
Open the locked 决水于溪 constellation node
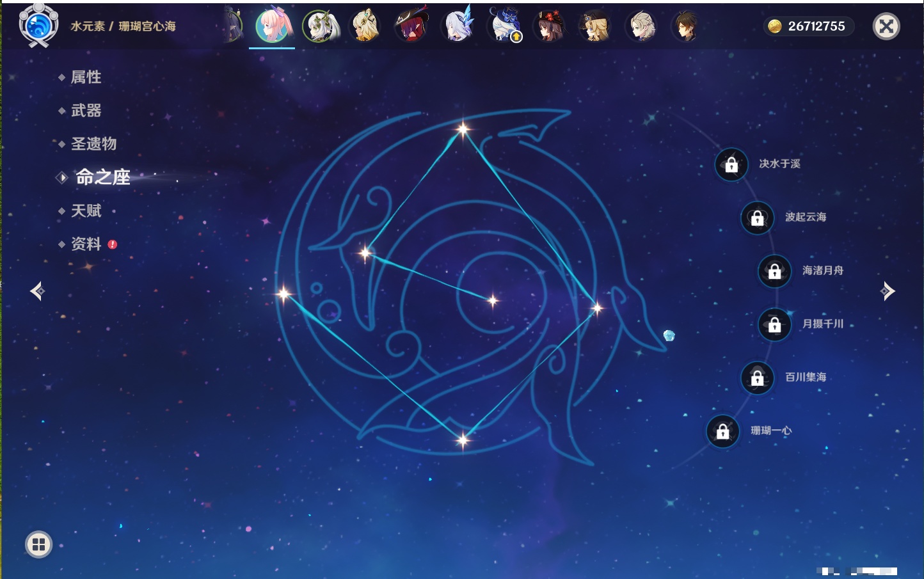click(x=731, y=164)
